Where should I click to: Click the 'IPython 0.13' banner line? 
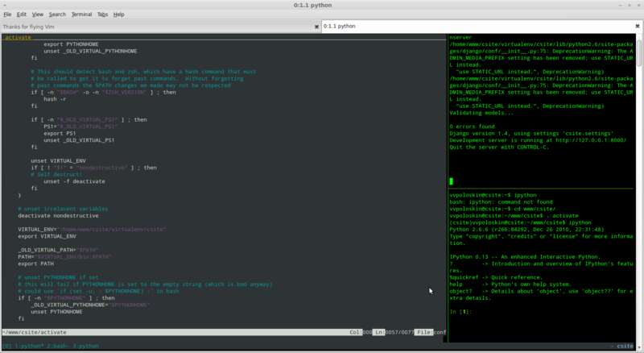(525, 257)
